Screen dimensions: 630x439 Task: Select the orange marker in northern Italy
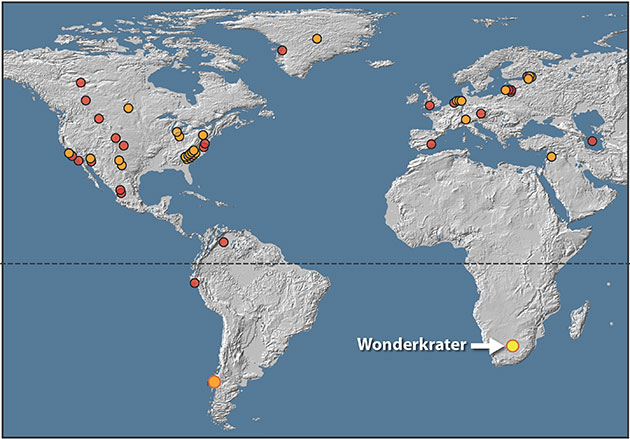(465, 119)
